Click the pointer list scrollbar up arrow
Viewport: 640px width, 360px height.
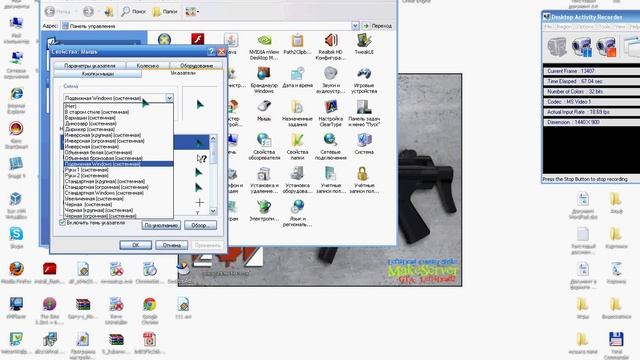[x=213, y=139]
